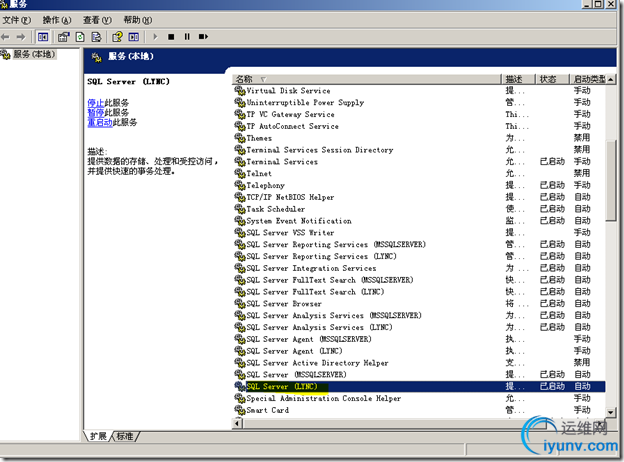Select the SQL Server Browser row
Image resolution: width=624 pixels, height=462 pixels.
tap(419, 304)
